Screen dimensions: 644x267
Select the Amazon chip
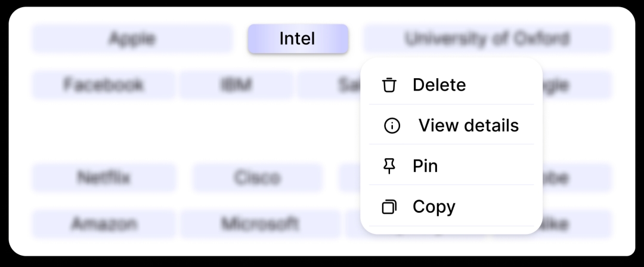[104, 224]
